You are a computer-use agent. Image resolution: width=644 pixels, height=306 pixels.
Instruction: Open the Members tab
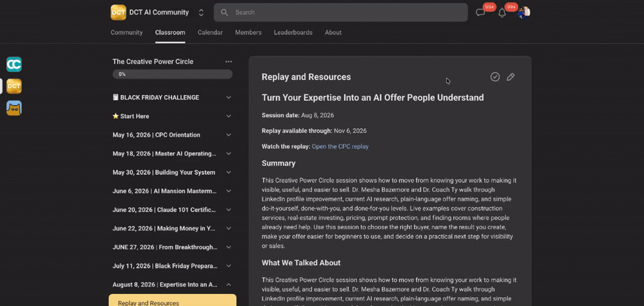[x=248, y=33]
